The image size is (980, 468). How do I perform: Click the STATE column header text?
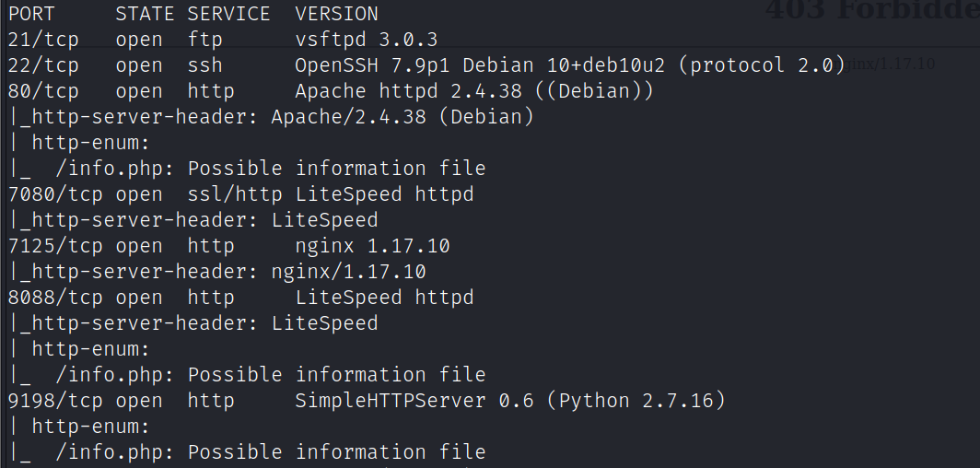[x=146, y=14]
